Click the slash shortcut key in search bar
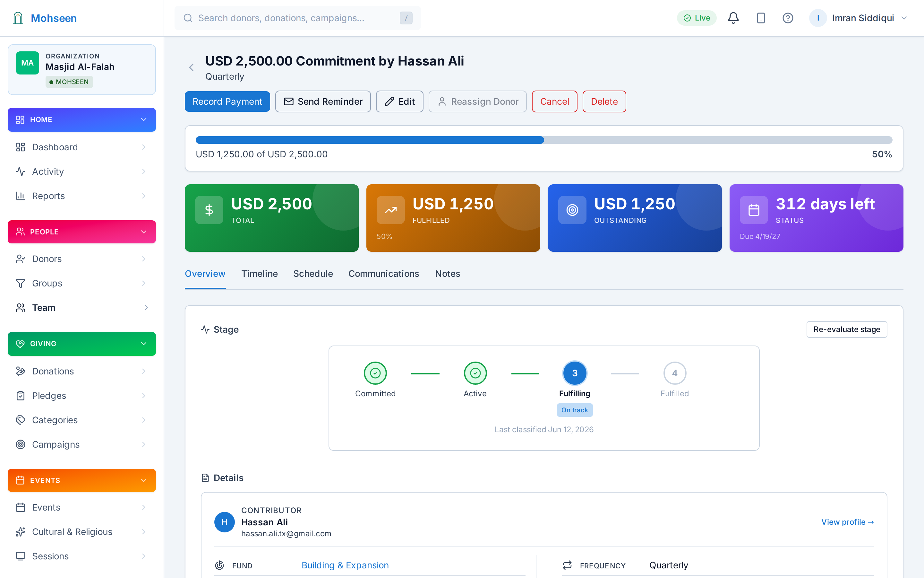Screen dimensions: 924x578 pyautogui.click(x=406, y=18)
